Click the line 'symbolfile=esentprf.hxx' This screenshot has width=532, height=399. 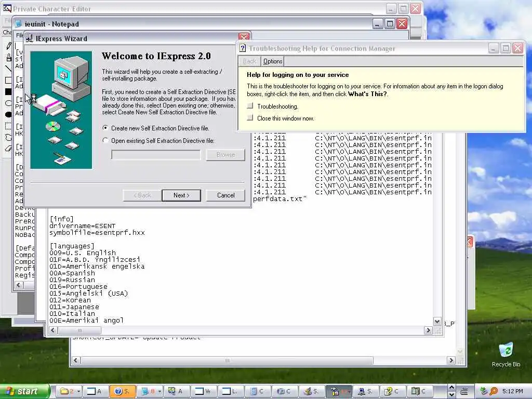[97, 232]
